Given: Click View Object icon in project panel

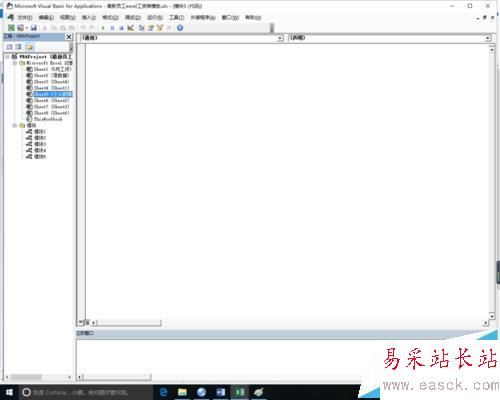Looking at the screenshot, I should click(19, 47).
